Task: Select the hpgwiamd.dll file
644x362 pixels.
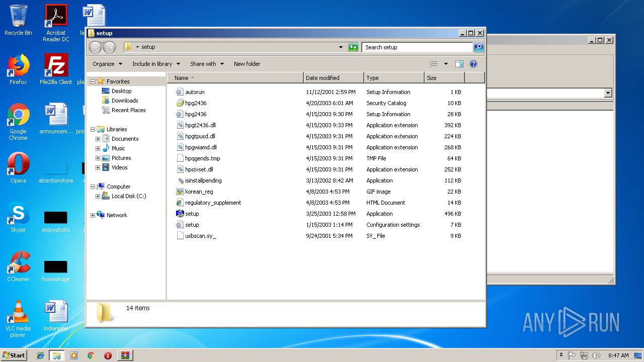Action: 201,147
